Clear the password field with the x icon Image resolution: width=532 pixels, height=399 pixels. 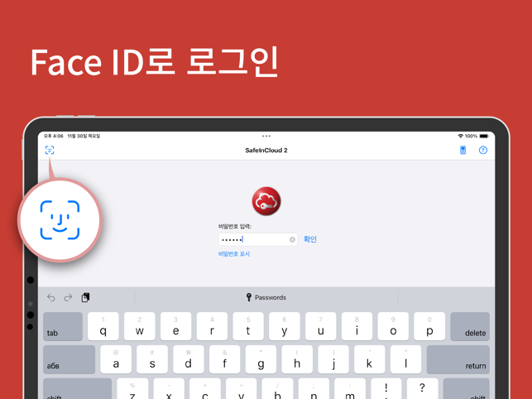(x=292, y=240)
